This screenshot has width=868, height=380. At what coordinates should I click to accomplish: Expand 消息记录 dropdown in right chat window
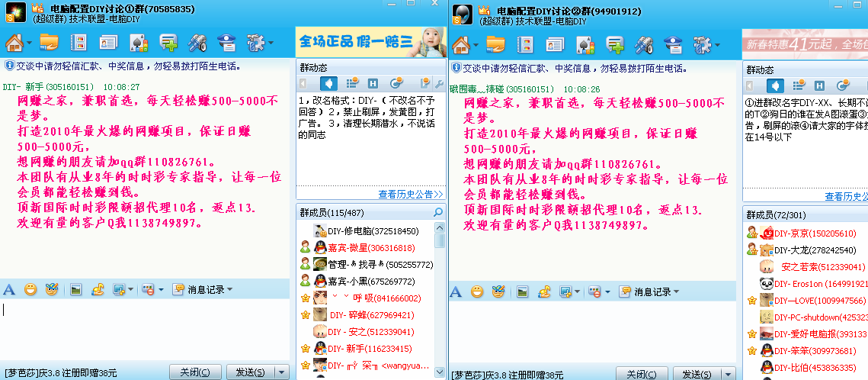[x=678, y=291]
